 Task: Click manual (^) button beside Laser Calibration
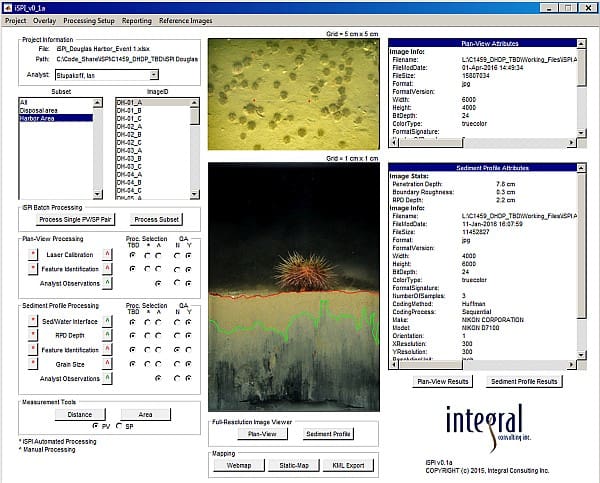108,255
